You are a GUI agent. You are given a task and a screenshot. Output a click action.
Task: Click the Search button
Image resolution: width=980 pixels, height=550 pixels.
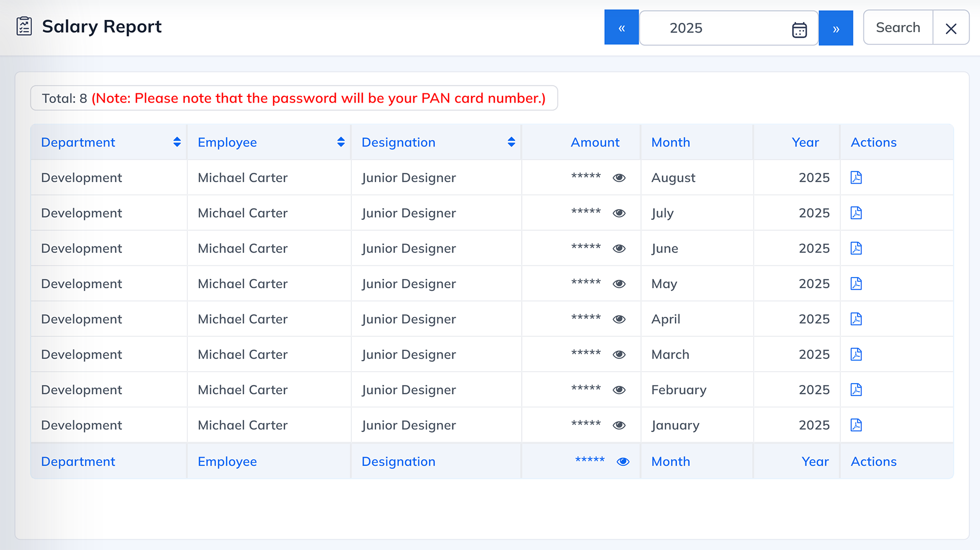(x=898, y=28)
